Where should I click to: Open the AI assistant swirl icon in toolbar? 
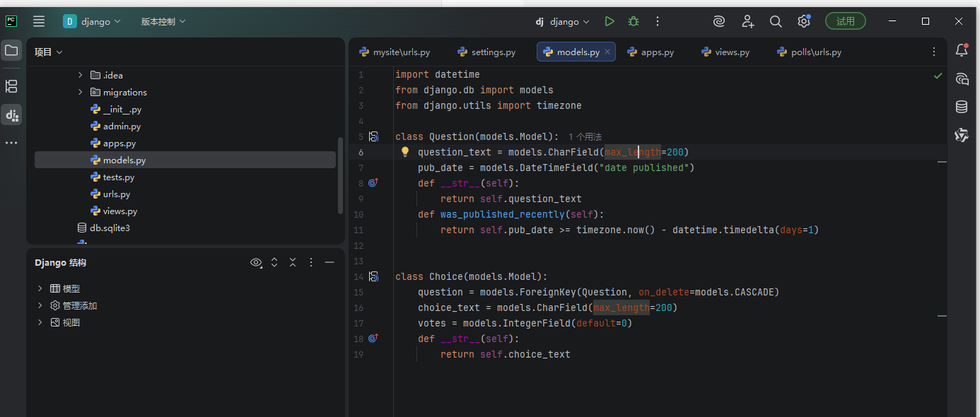(719, 22)
